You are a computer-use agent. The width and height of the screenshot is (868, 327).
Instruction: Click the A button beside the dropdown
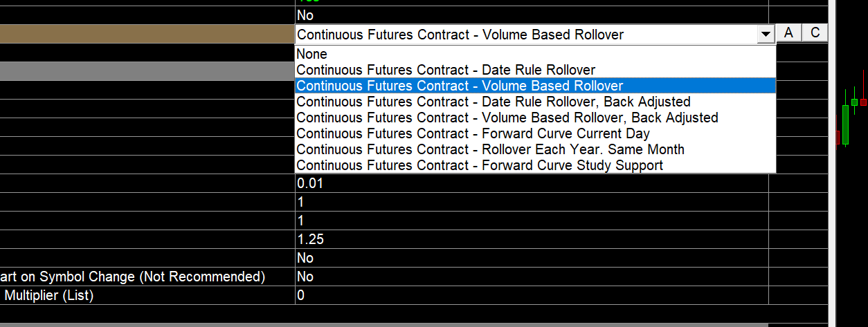788,33
